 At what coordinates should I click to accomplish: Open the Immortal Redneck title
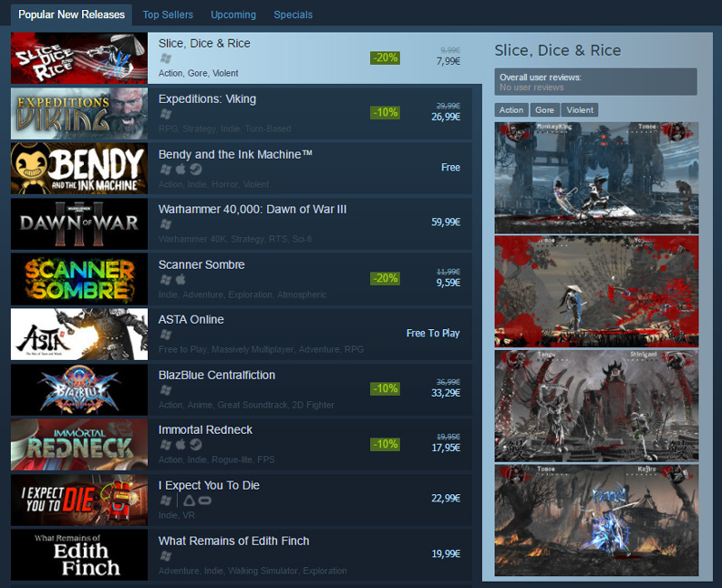[x=206, y=430]
